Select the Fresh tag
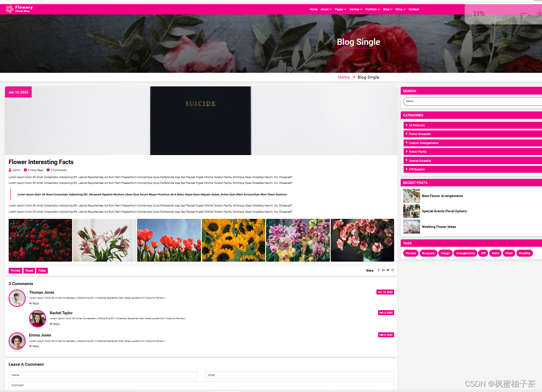The width and height of the screenshot is (542, 392). 509,253
